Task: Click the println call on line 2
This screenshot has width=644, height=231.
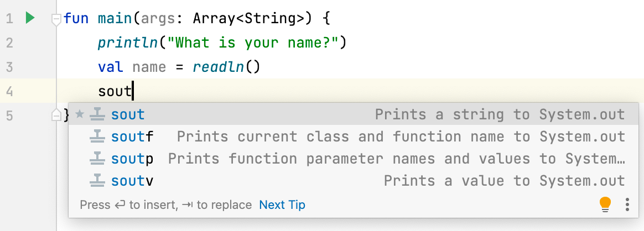Action: point(128,42)
